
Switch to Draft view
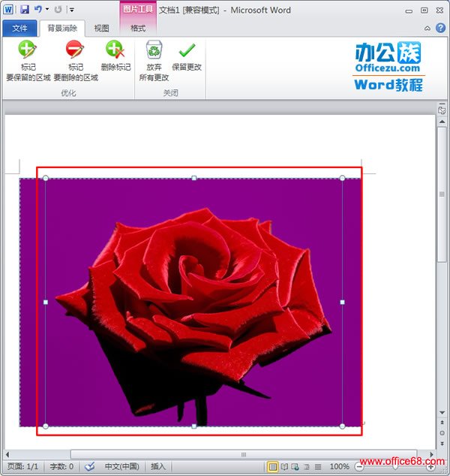(x=318, y=466)
